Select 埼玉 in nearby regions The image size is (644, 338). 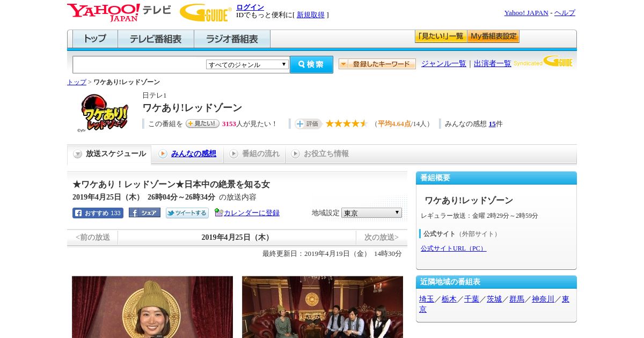coord(427,299)
